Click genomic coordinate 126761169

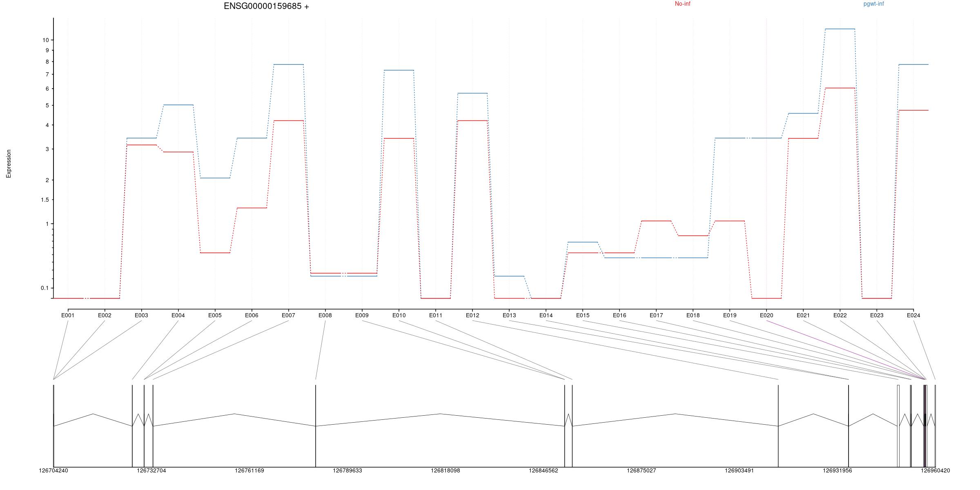point(249,470)
